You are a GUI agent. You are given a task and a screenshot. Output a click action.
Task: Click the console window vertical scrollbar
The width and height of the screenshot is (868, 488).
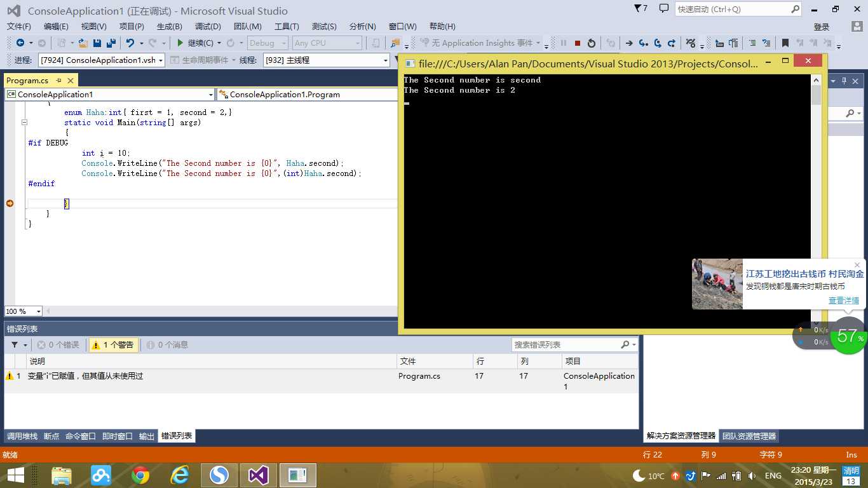point(817,202)
